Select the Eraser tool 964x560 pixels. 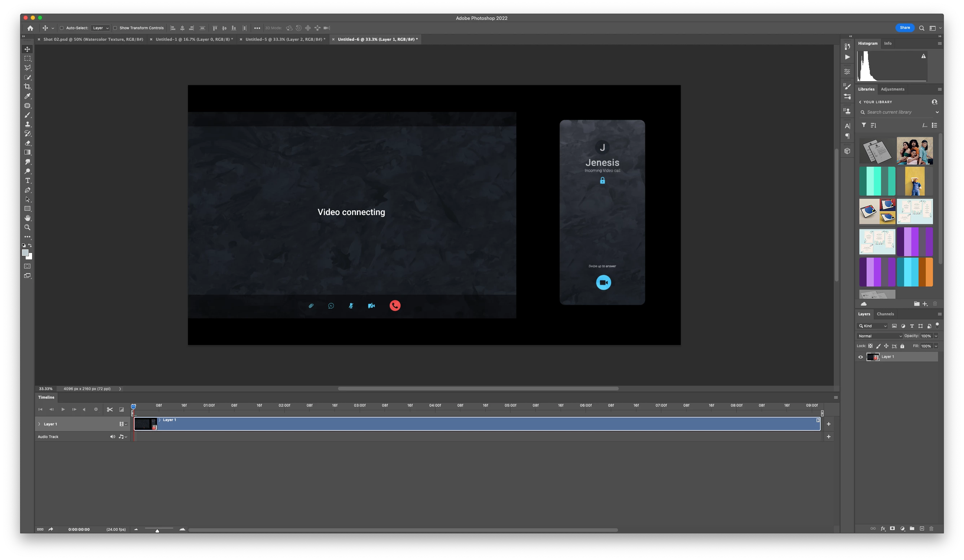point(27,143)
